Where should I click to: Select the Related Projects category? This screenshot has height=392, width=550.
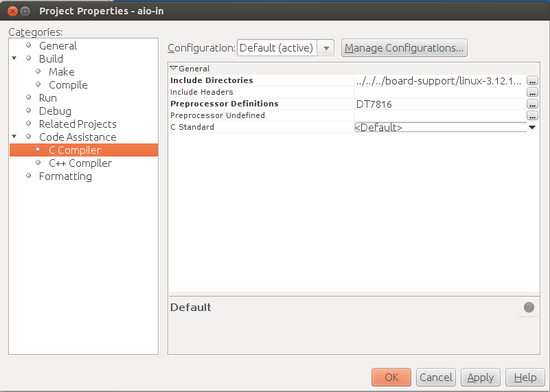point(77,124)
